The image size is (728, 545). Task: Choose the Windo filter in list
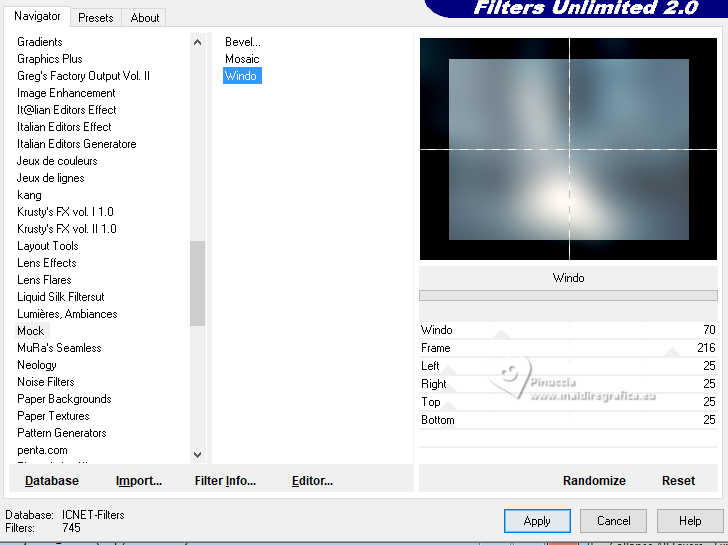pyautogui.click(x=242, y=76)
